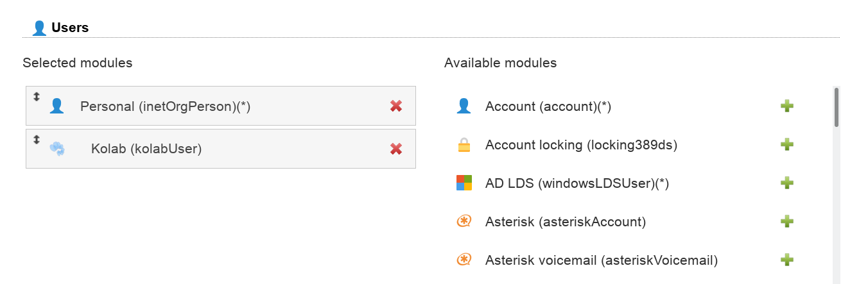Click the Available modules scrollbar thumb
Viewport: 868px width, 284px height.
(x=836, y=107)
